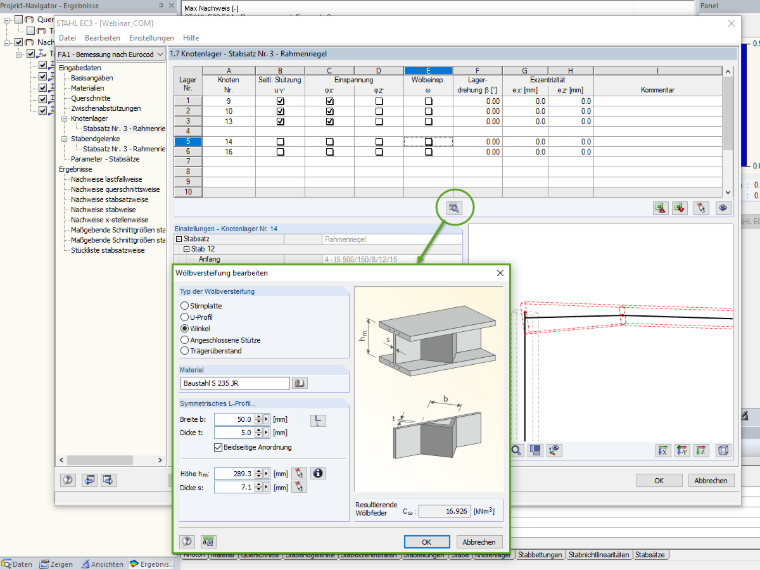Open arrow menu beside Höhe hm field
This screenshot has width=760, height=570.
266,474
